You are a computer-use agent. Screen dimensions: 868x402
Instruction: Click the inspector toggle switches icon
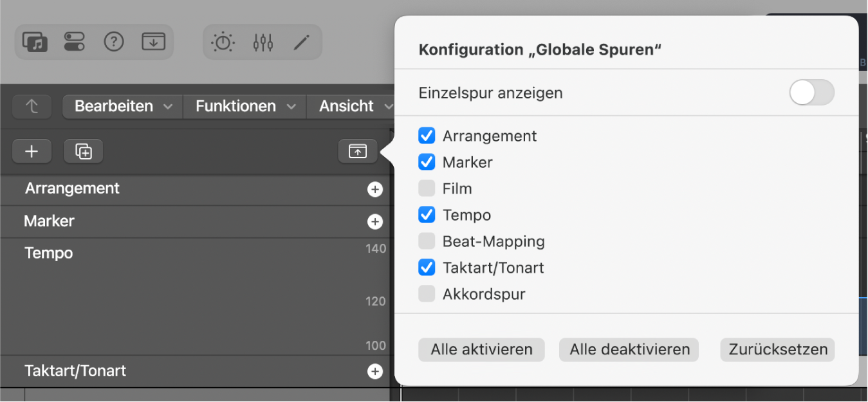pos(74,42)
